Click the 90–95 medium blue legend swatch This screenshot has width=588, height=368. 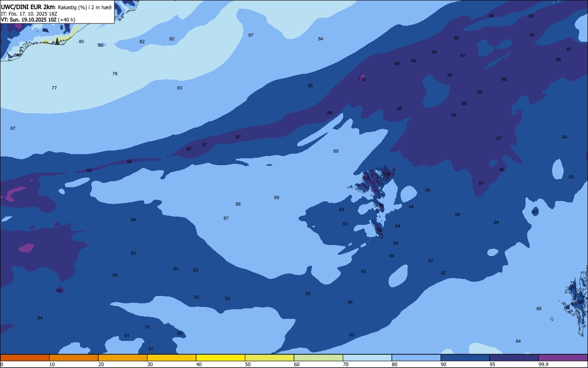click(x=465, y=357)
